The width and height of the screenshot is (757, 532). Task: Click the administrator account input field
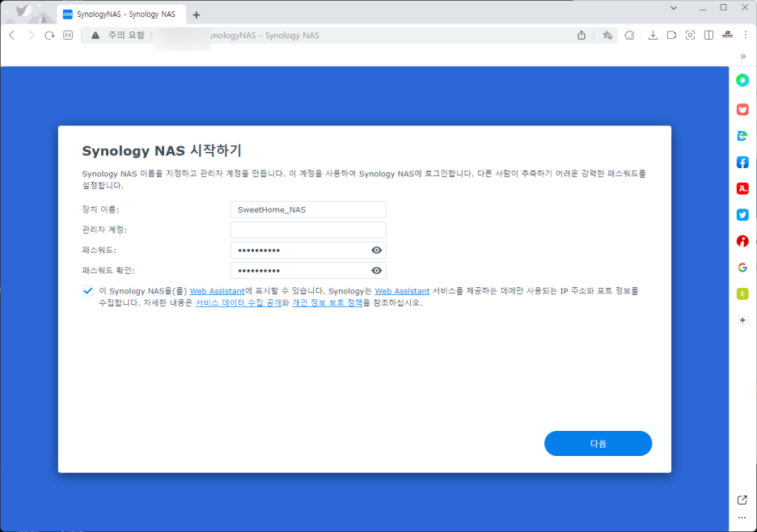(x=308, y=230)
